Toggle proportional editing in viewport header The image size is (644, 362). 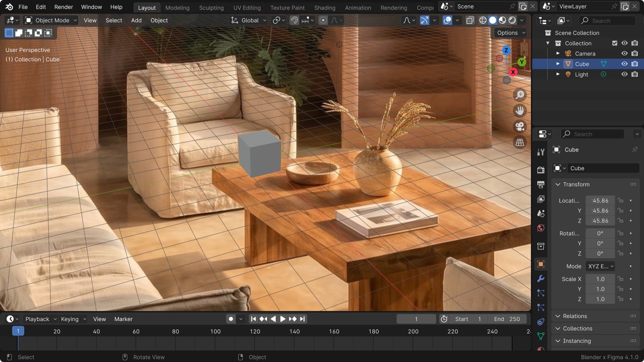point(323,20)
